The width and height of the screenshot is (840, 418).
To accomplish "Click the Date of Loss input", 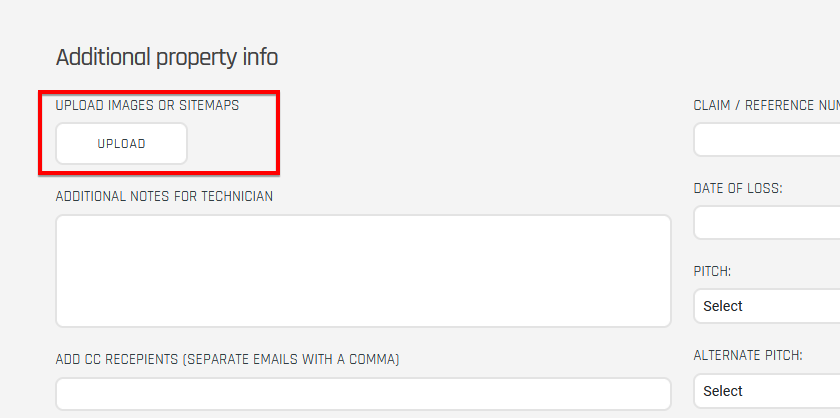I will (767, 222).
